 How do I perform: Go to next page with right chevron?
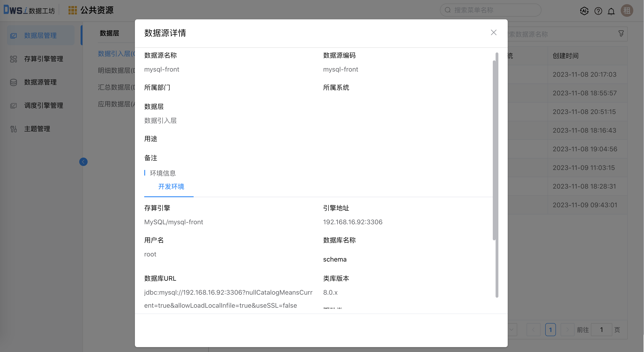pyautogui.click(x=567, y=329)
